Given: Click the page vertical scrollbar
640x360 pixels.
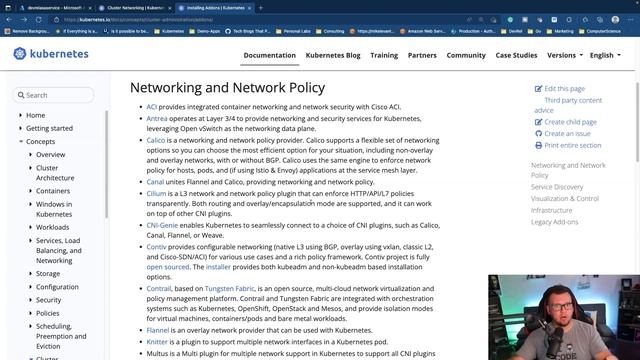Looking at the screenshot, I should point(638,122).
